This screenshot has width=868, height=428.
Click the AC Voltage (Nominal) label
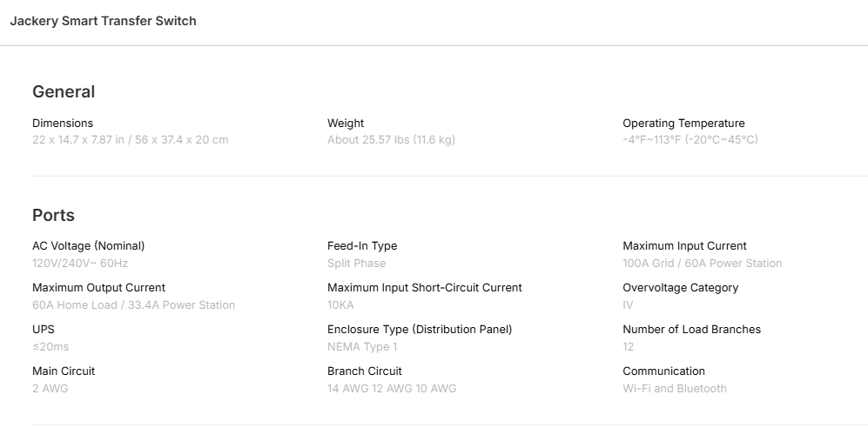[x=88, y=245]
